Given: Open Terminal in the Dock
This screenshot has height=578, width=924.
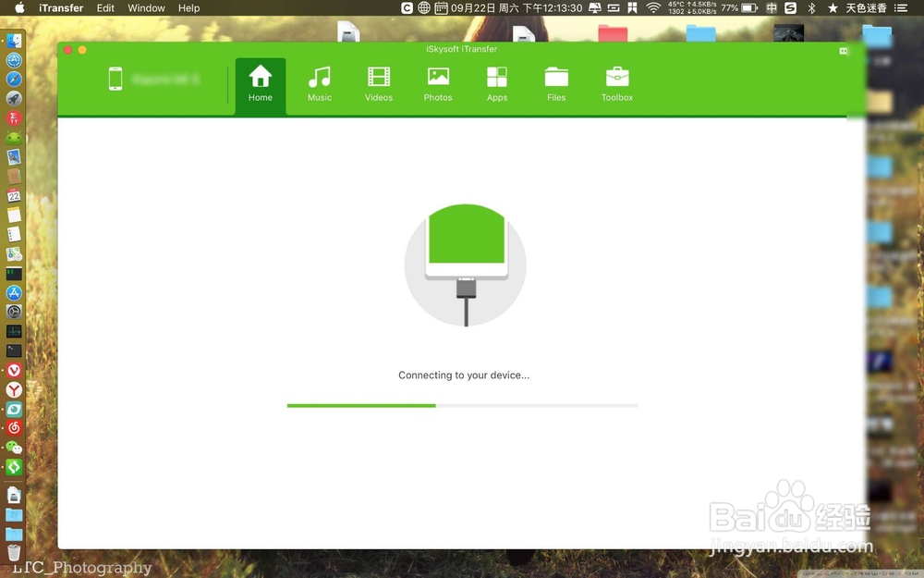Looking at the screenshot, I should (14, 350).
